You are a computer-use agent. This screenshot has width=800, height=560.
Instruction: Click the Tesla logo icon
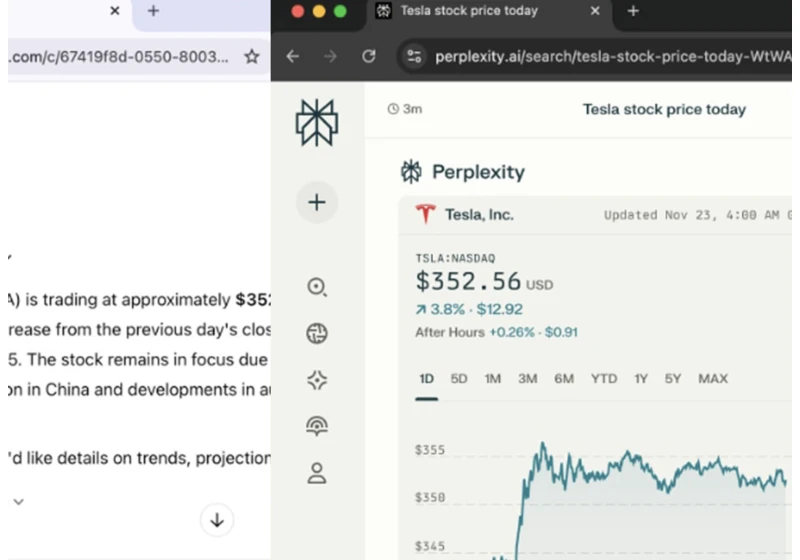click(x=426, y=214)
